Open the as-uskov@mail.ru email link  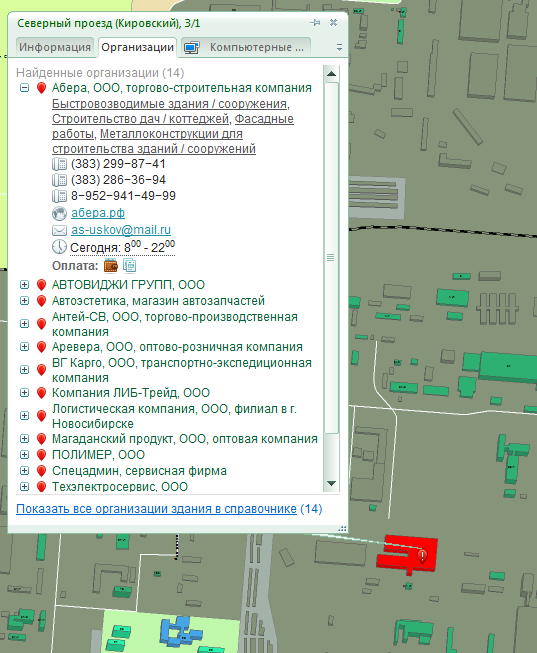(x=121, y=229)
